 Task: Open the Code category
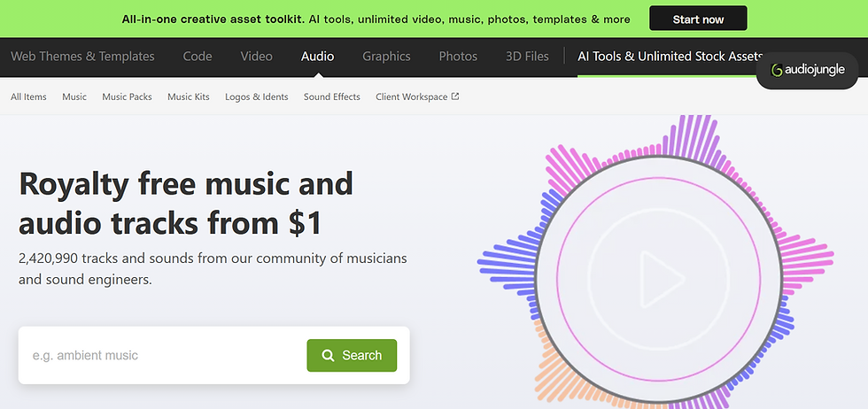pos(198,57)
